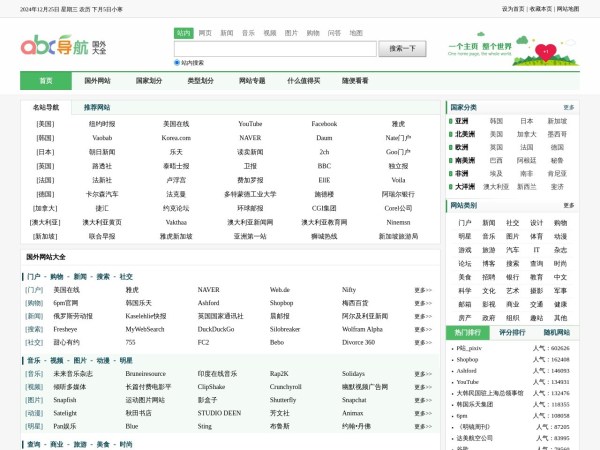Click the 设为首页 link at top
Viewport: 600px width, 450px height.
click(x=513, y=8)
